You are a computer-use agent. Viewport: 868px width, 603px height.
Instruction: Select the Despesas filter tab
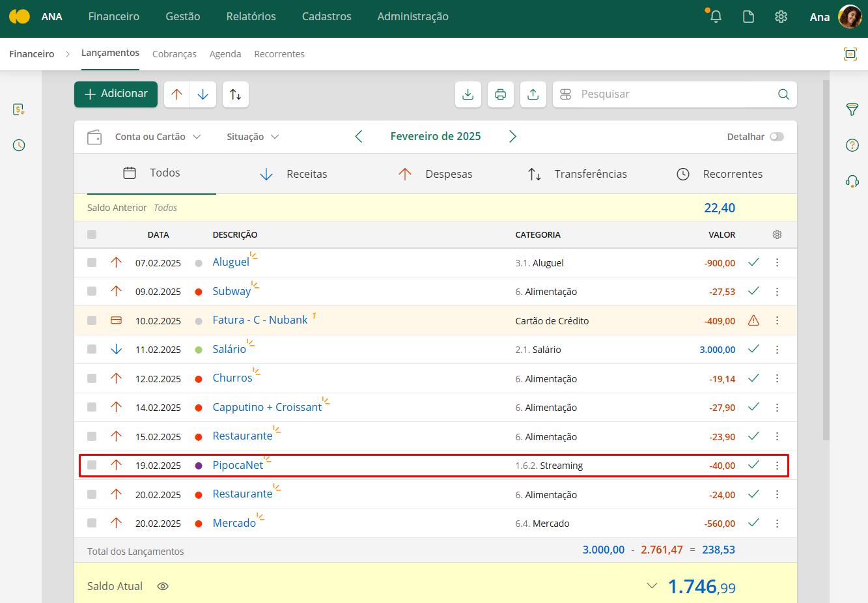click(x=436, y=174)
